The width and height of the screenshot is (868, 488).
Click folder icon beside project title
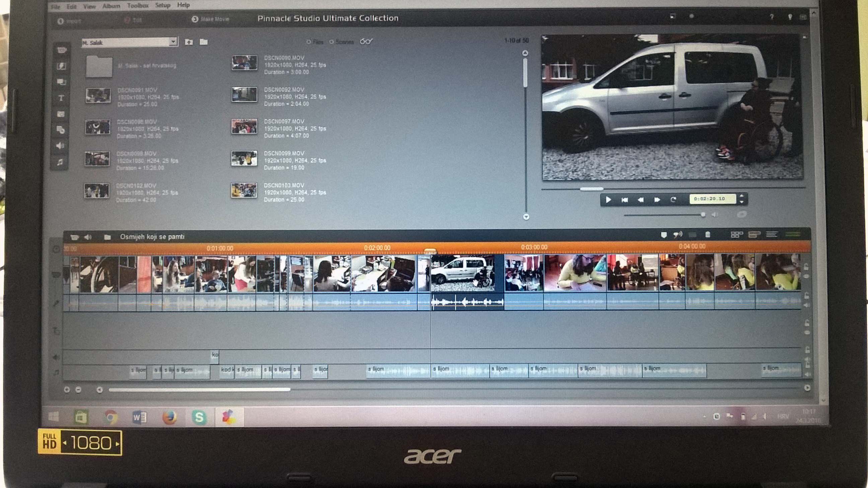[x=107, y=237]
